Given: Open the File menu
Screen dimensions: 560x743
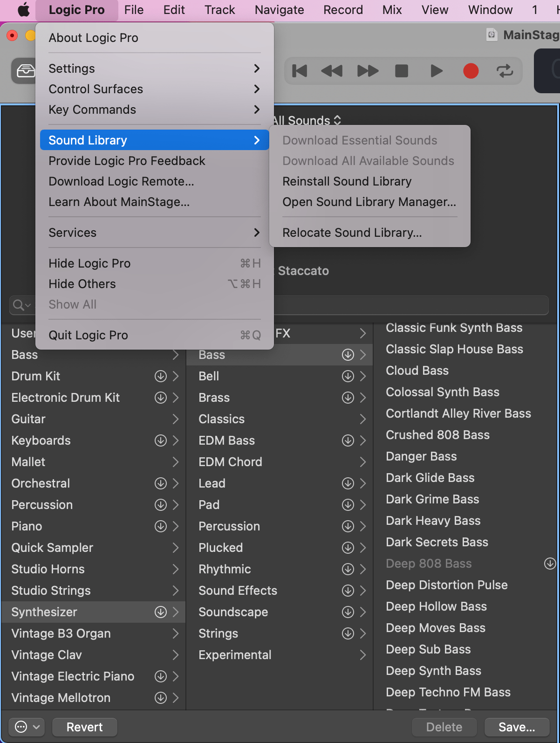Looking at the screenshot, I should tap(134, 10).
